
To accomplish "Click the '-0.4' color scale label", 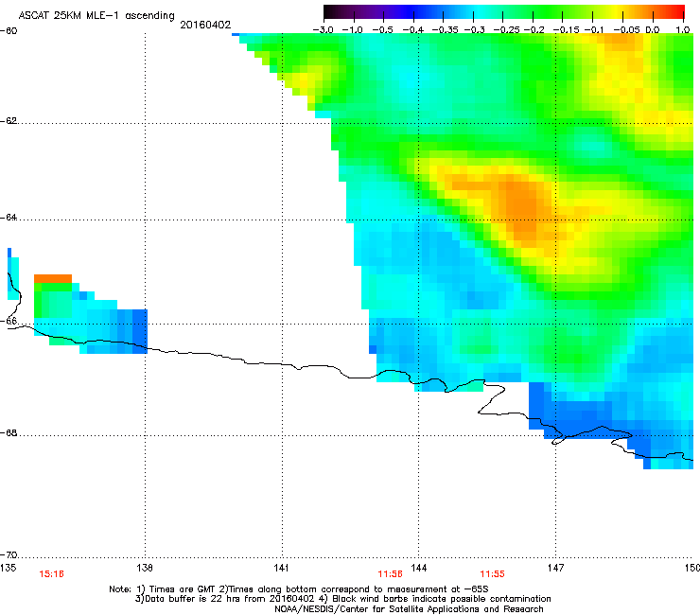I will (413, 30).
